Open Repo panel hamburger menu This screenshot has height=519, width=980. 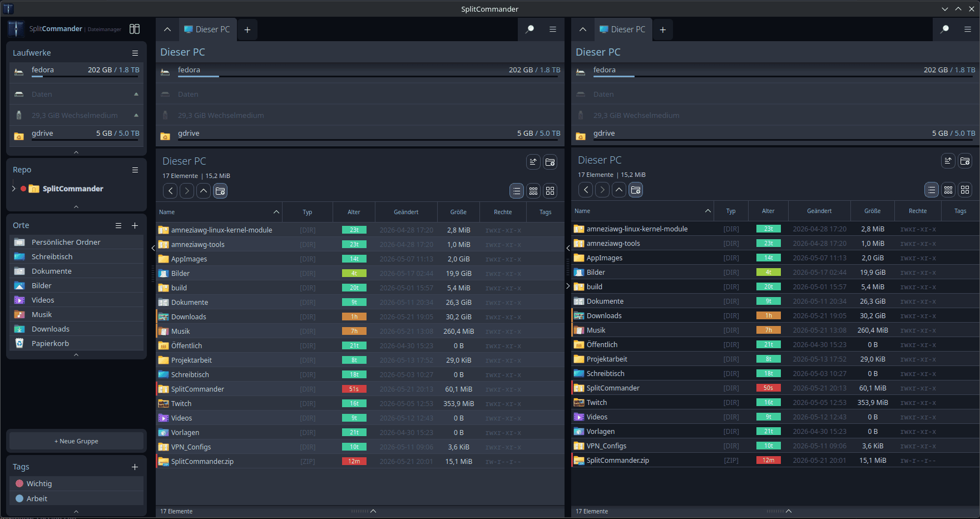[135, 170]
